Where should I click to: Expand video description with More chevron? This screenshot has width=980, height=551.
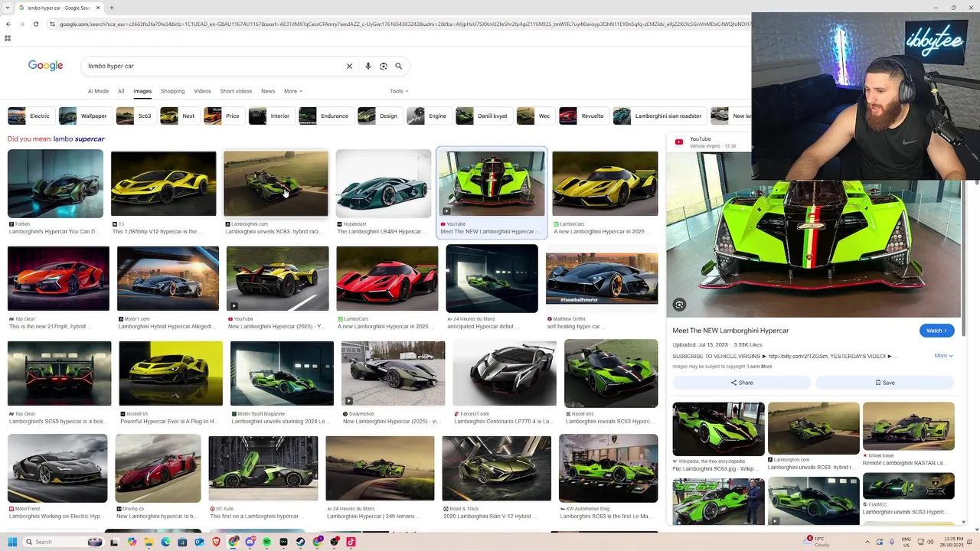[x=943, y=356]
